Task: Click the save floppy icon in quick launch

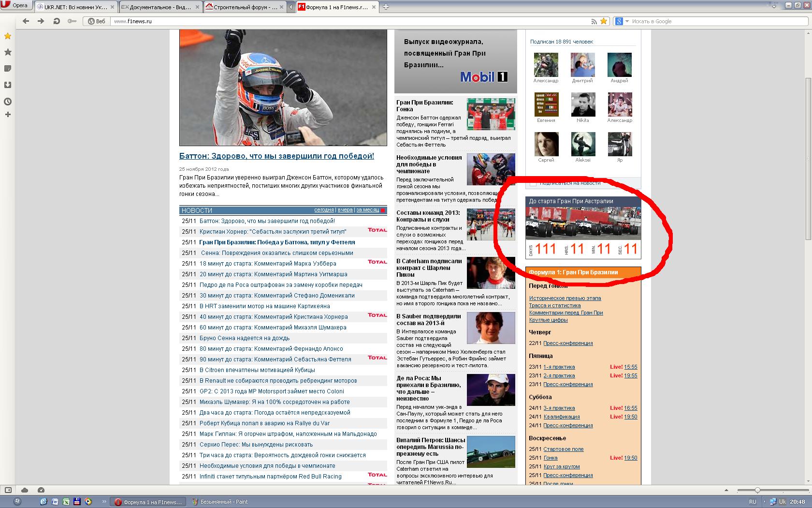Action: coord(77,502)
